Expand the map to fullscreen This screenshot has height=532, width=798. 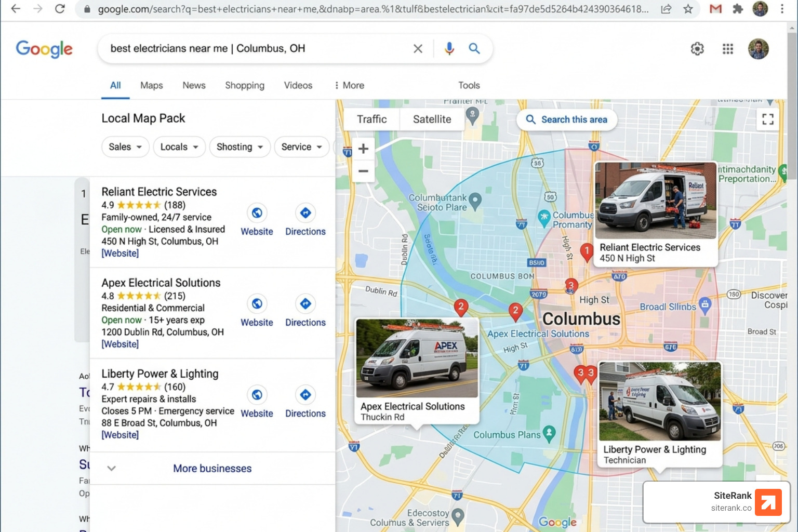click(x=768, y=119)
